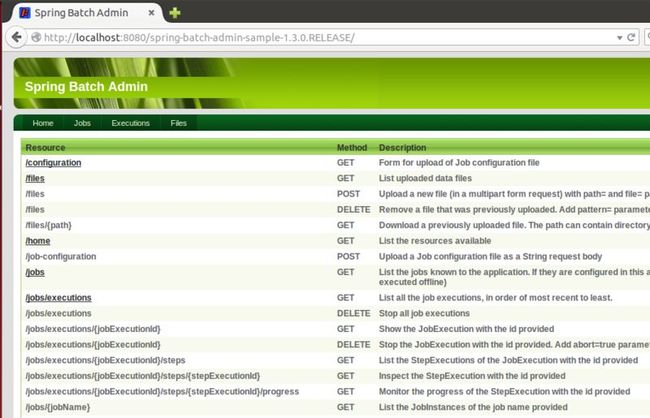Open the URL history dropdown arrow
The height and width of the screenshot is (418, 650).
(x=619, y=38)
